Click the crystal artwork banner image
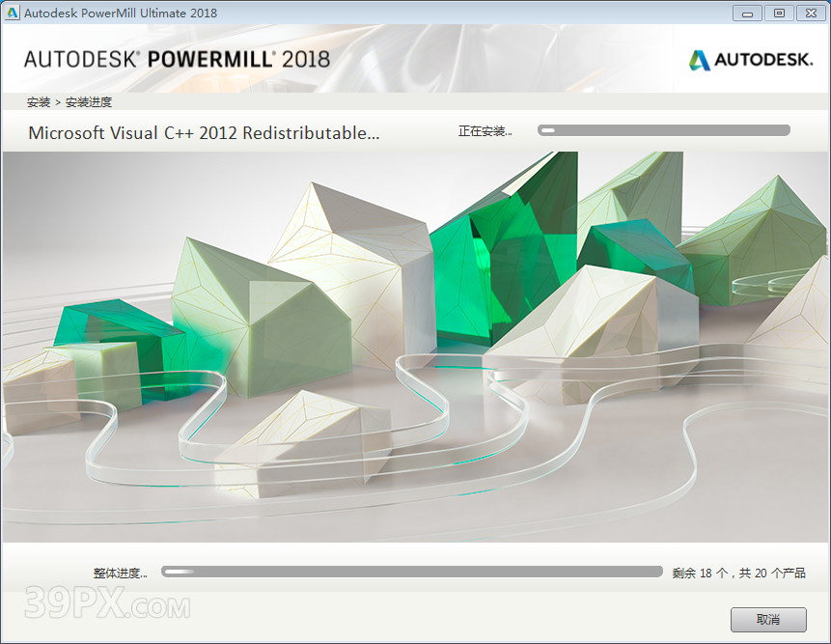 coord(415,347)
